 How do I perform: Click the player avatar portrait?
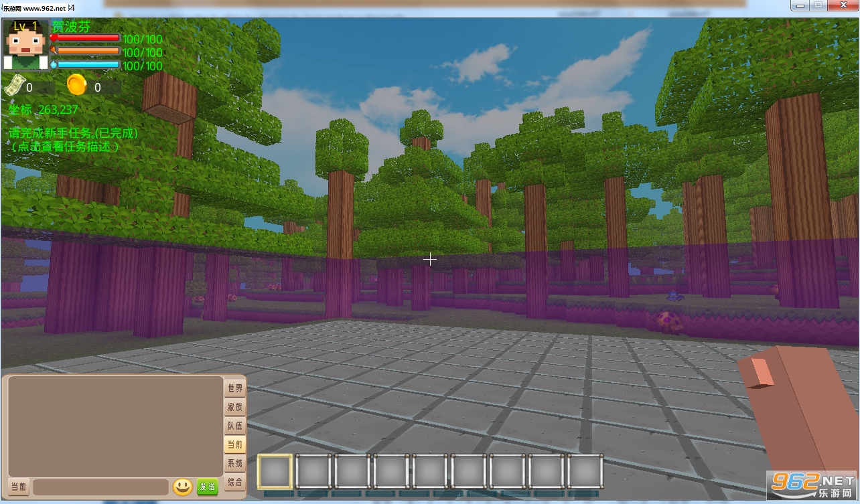click(x=26, y=45)
